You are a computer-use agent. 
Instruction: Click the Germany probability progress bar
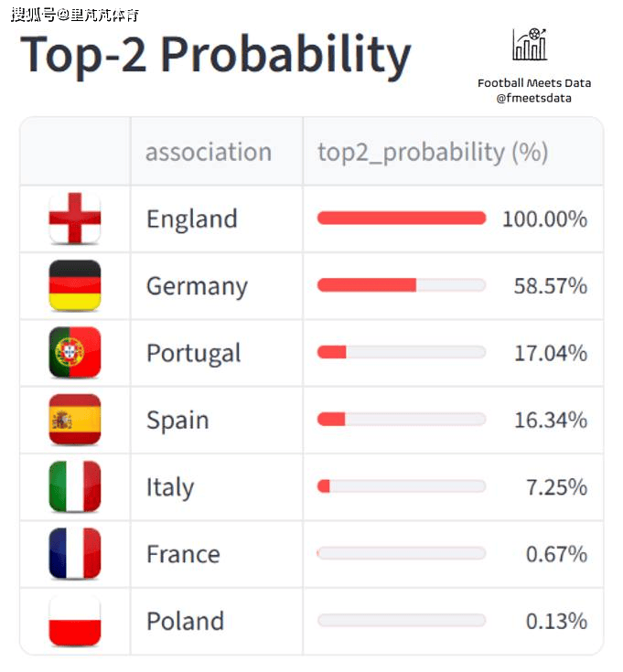402,285
